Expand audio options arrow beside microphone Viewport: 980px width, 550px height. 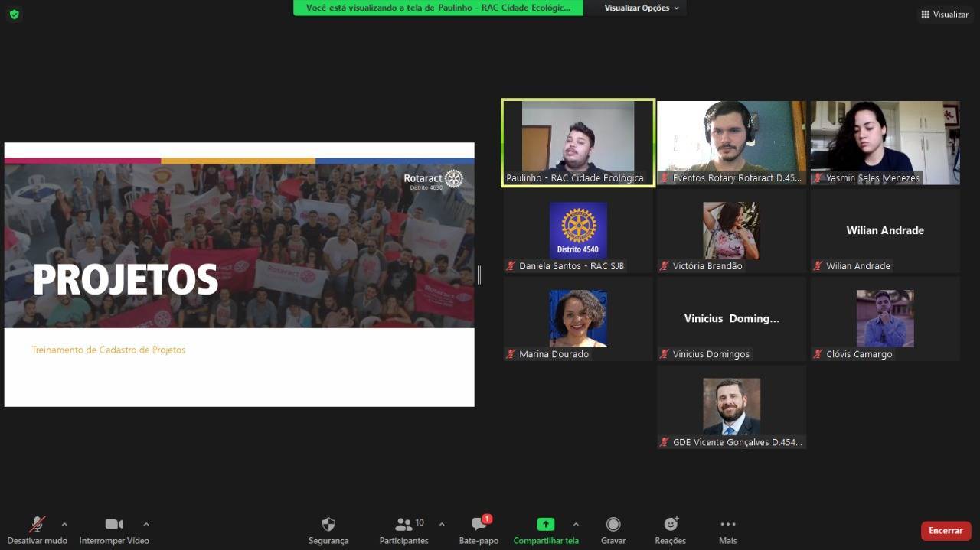point(64,524)
